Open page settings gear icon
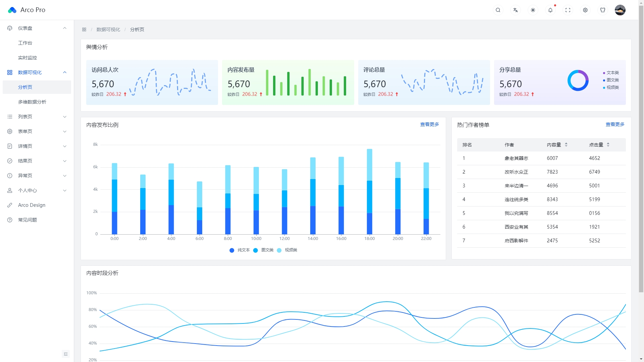Viewport: 644px width, 362px height. (x=585, y=10)
